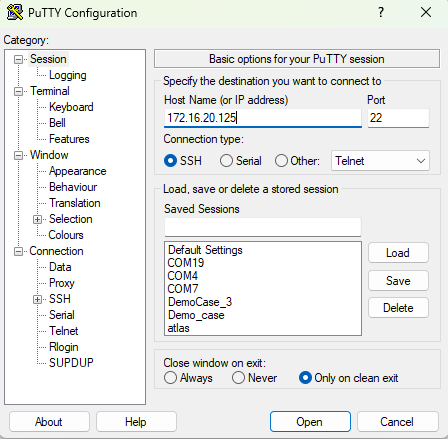Click the Delete session button

click(x=398, y=308)
